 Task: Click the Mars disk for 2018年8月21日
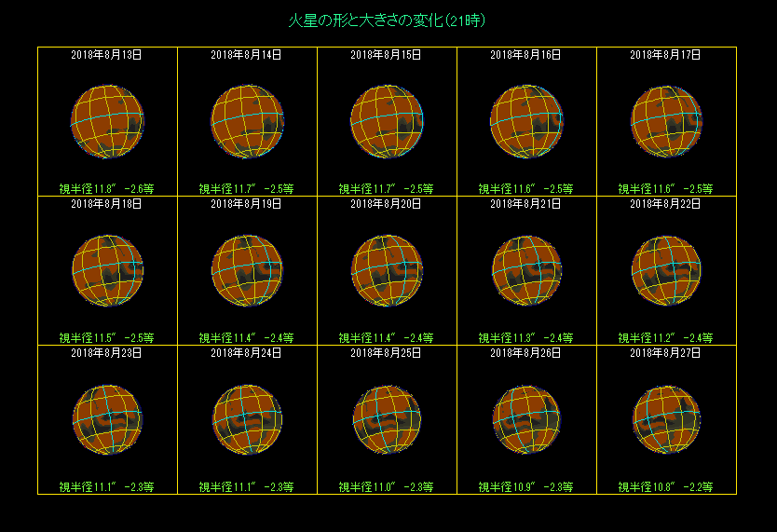click(x=526, y=270)
